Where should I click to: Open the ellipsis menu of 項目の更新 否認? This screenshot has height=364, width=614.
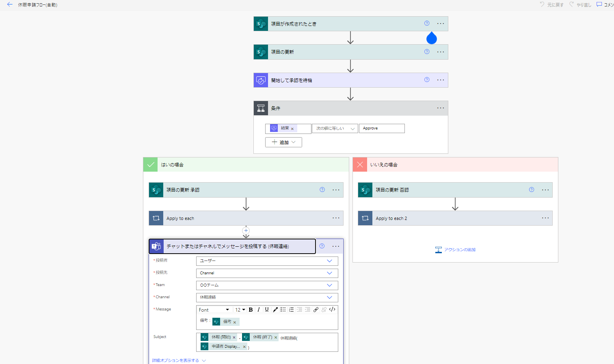(x=545, y=190)
